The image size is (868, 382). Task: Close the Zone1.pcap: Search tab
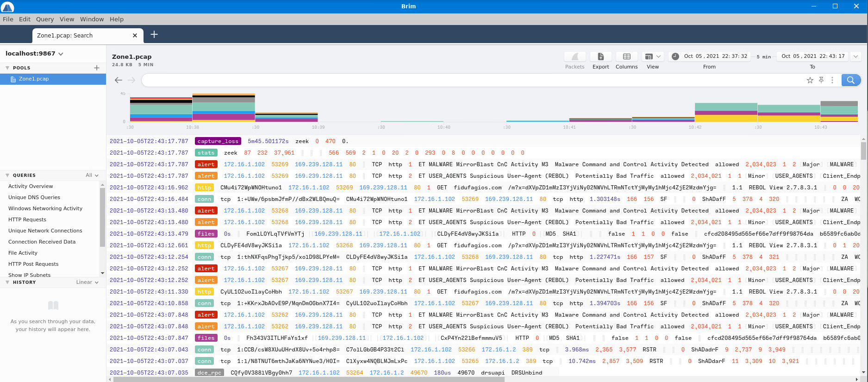135,35
